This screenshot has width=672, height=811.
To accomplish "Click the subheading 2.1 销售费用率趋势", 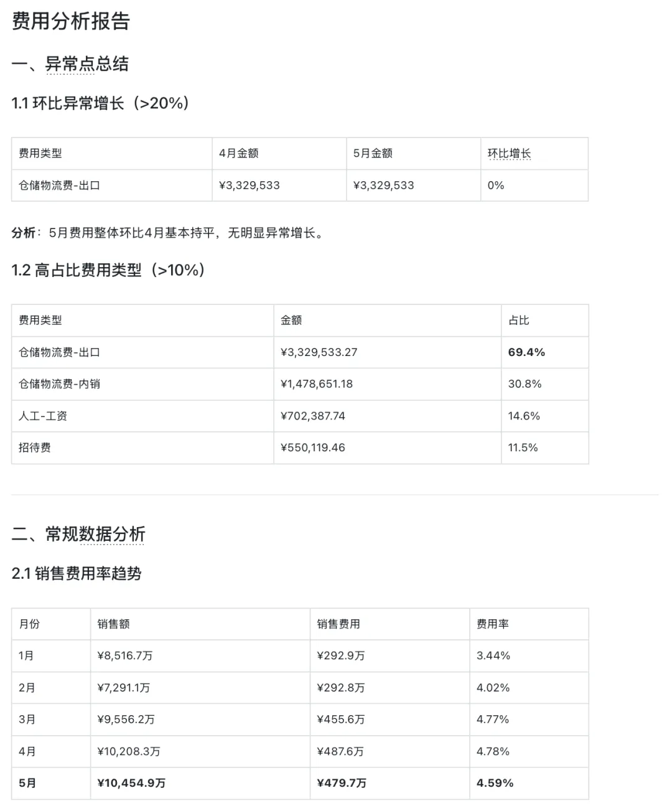I will (77, 574).
